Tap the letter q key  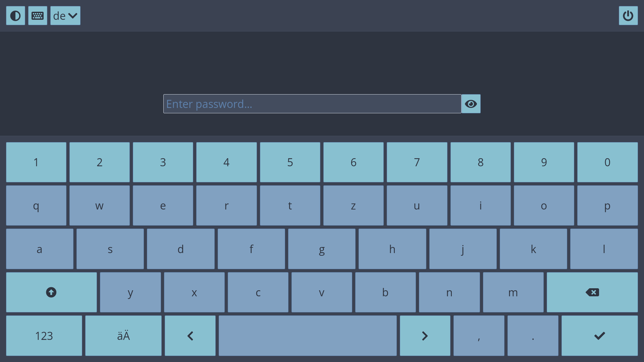[36, 205]
